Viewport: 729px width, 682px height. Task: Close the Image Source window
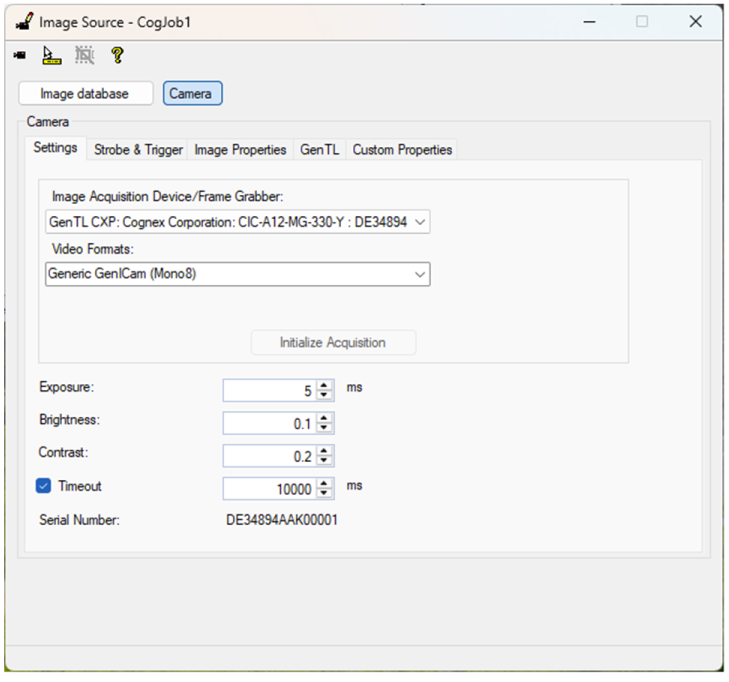pyautogui.click(x=696, y=21)
